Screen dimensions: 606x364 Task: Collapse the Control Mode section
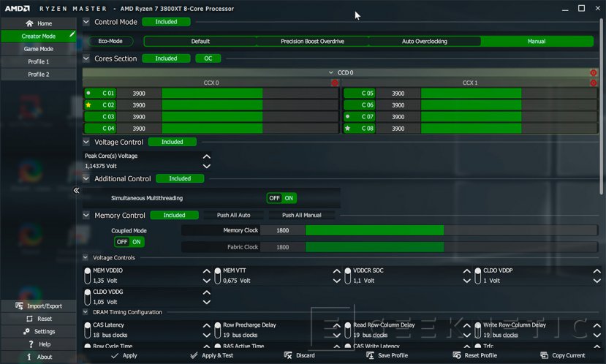86,22
